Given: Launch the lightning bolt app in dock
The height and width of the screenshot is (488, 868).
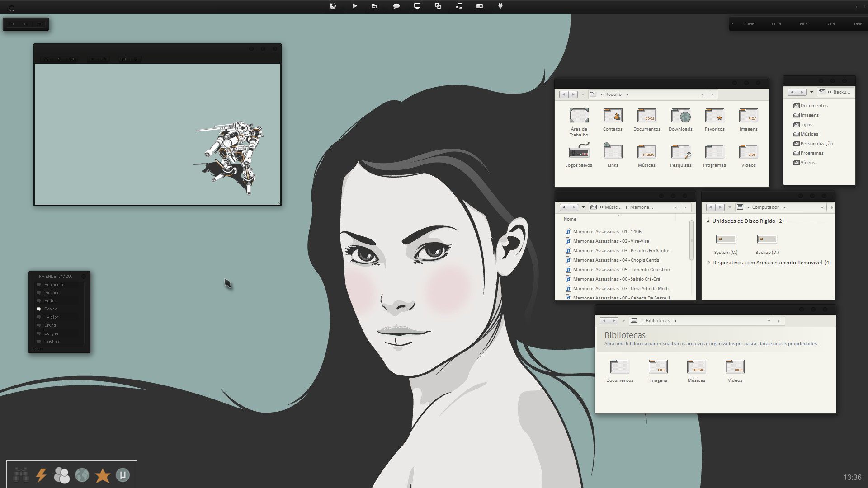Looking at the screenshot, I should click(41, 475).
